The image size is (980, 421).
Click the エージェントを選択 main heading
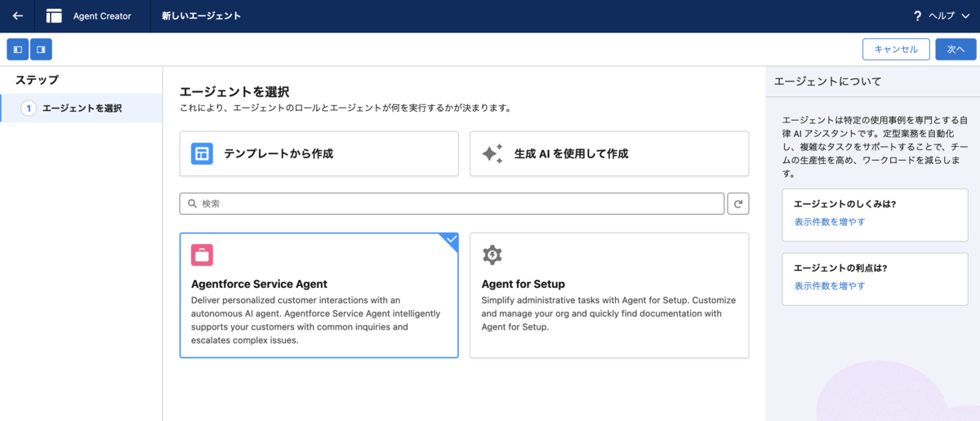click(x=234, y=92)
